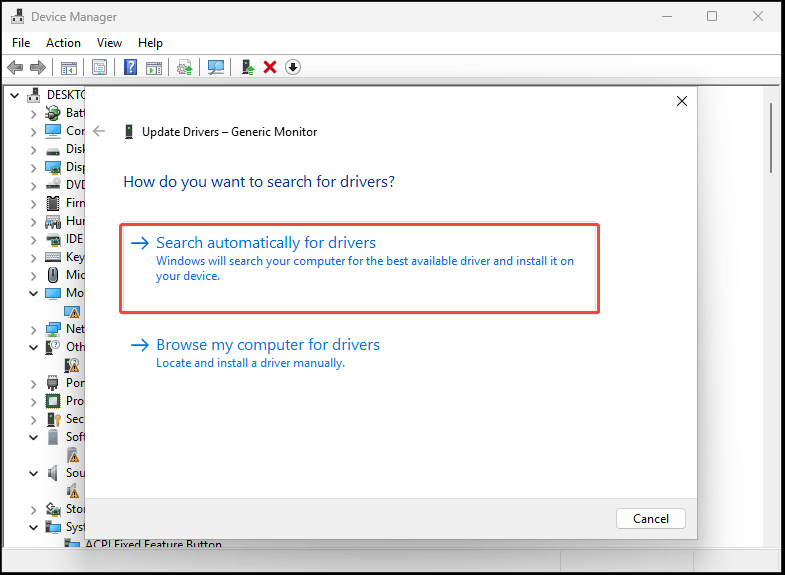Expand the Ports category
The height and width of the screenshot is (575, 785).
pos(33,384)
